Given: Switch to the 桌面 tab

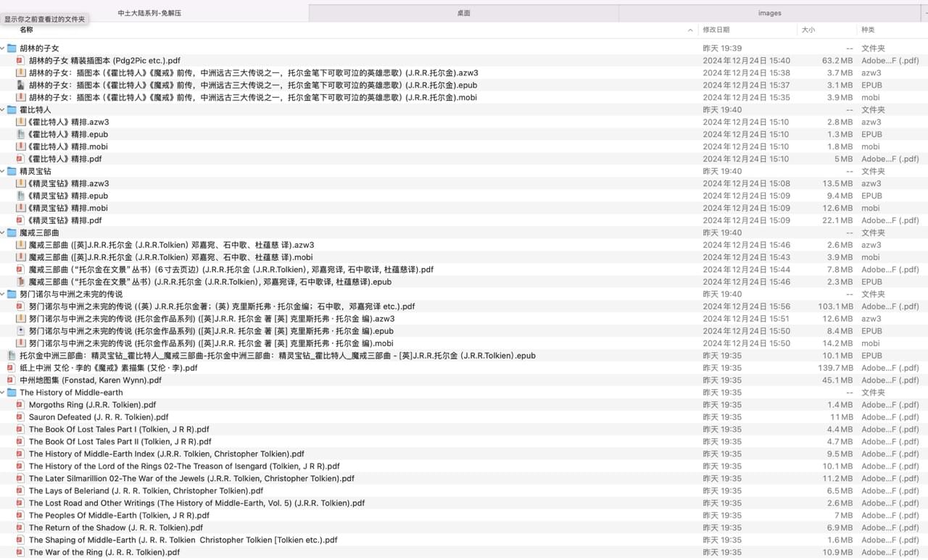Looking at the screenshot, I should point(463,13).
